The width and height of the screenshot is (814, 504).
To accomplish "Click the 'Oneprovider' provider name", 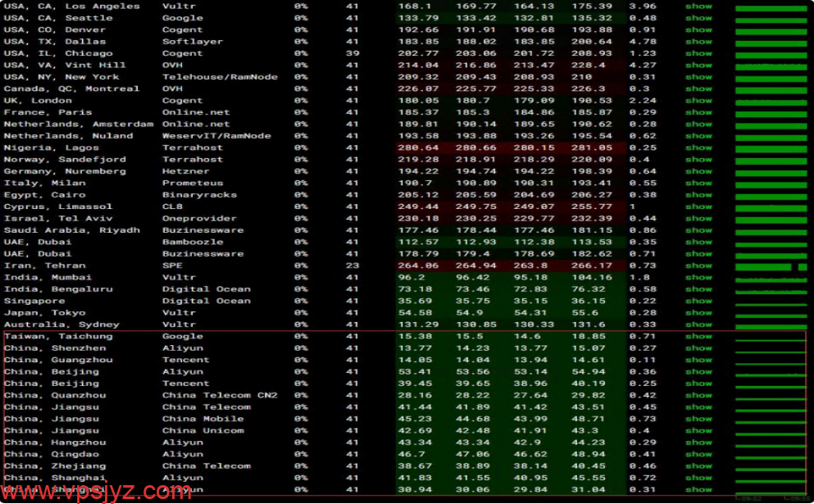I will point(199,219).
